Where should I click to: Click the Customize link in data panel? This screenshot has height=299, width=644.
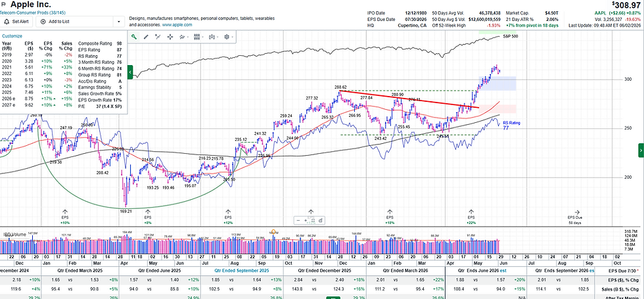coord(12,36)
